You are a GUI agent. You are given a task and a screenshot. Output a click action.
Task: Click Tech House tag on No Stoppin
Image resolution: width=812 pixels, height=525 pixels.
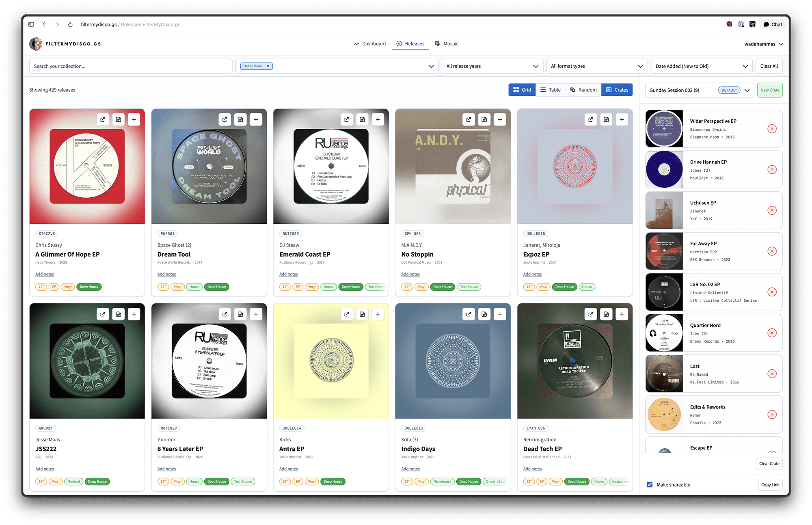point(469,287)
